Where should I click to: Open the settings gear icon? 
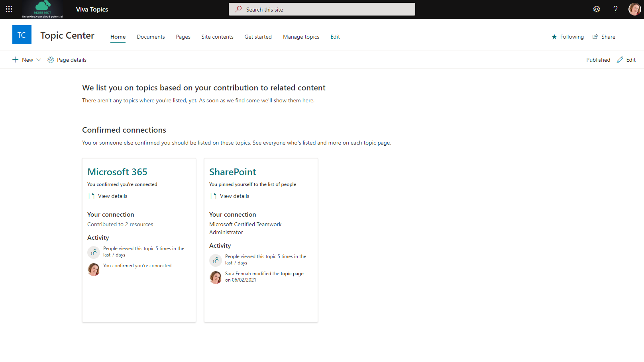pyautogui.click(x=596, y=9)
